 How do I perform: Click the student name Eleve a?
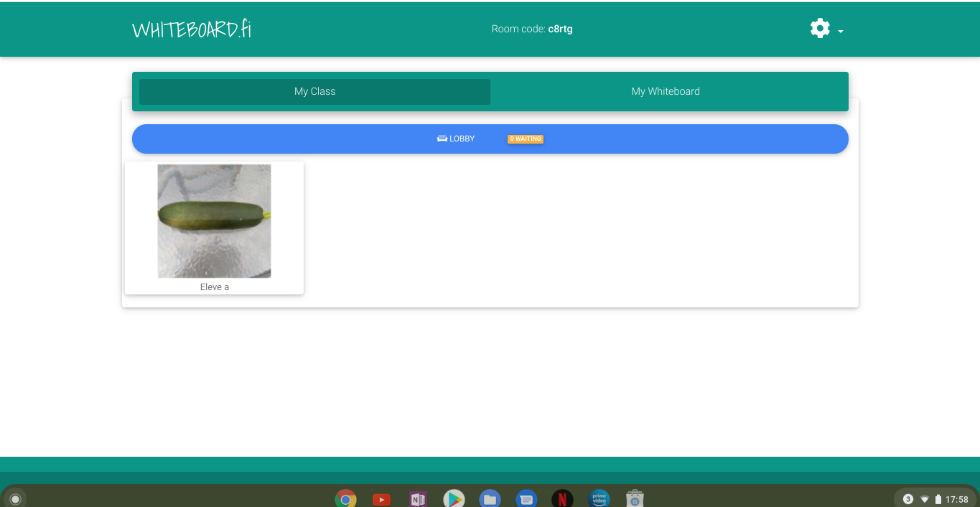pyautogui.click(x=214, y=287)
